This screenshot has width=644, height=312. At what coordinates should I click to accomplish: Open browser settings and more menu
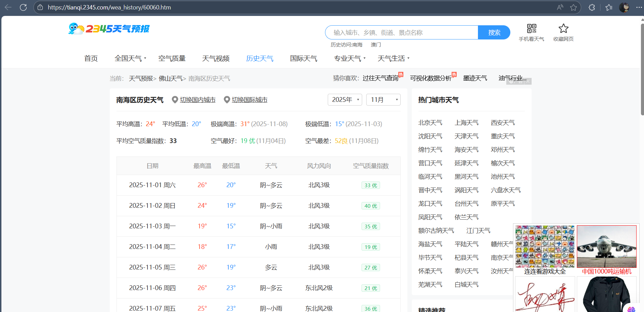click(x=639, y=7)
